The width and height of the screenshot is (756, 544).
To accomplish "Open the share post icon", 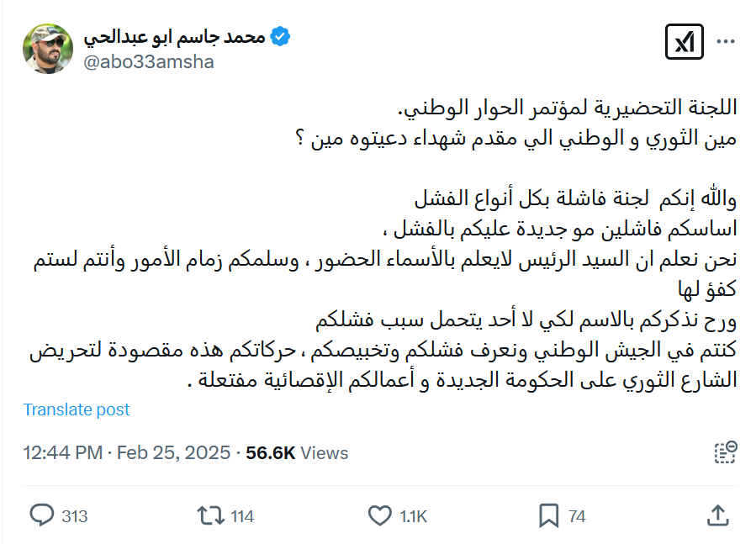I will pos(717,515).
